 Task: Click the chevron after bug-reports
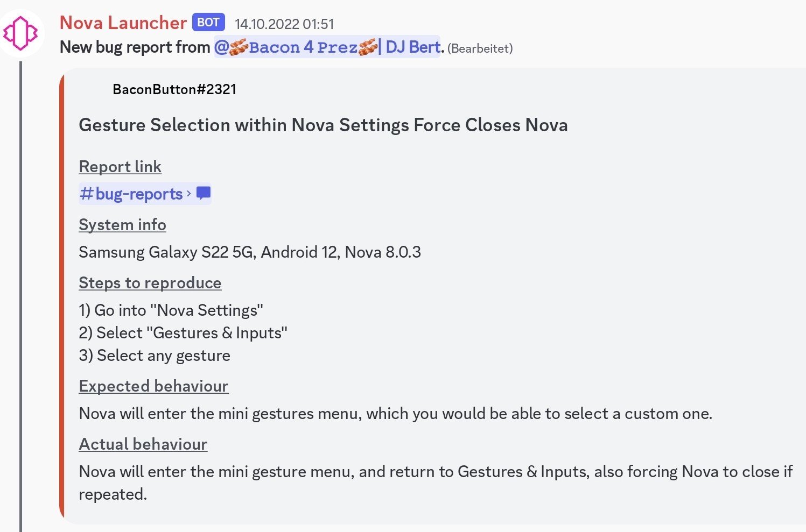189,193
